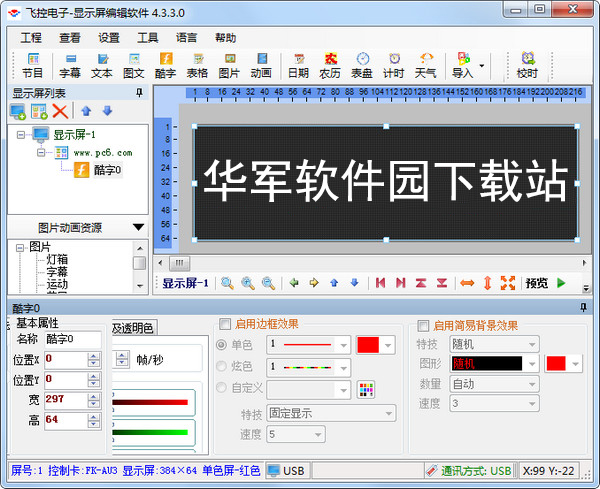Viewport: 600px width, 489px height.
Task: Start preview with green play button
Action: click(561, 283)
